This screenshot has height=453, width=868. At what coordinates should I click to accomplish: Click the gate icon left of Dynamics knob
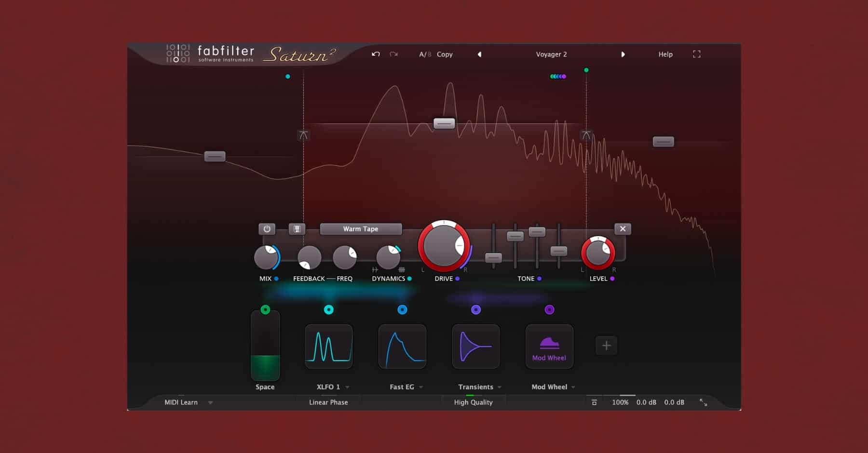[375, 270]
